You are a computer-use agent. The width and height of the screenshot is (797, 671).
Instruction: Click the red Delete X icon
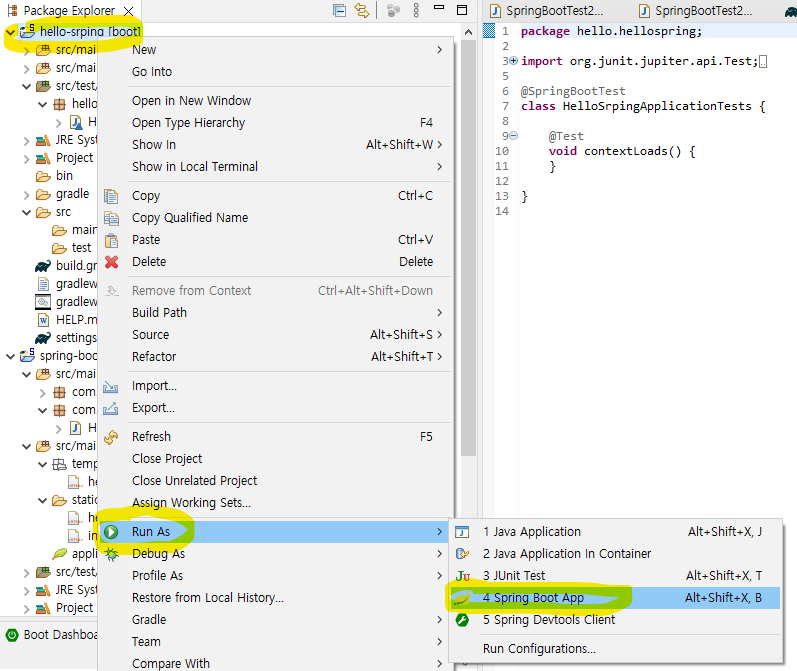[x=111, y=262]
